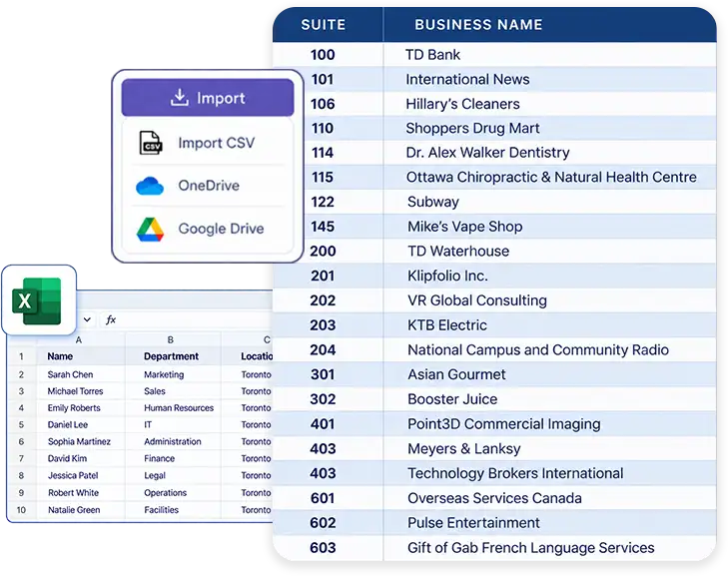Choose Google Drive import option
The height and width of the screenshot is (576, 728).
coord(208,229)
